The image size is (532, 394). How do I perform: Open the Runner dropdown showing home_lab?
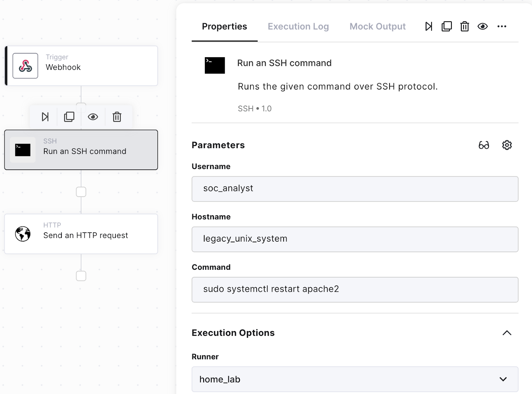[355, 379]
